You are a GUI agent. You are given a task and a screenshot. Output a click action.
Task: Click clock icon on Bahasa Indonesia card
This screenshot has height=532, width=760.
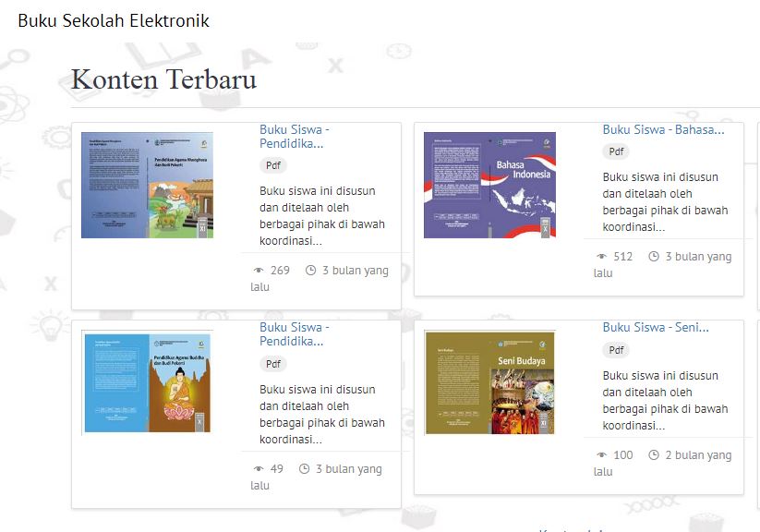654,257
